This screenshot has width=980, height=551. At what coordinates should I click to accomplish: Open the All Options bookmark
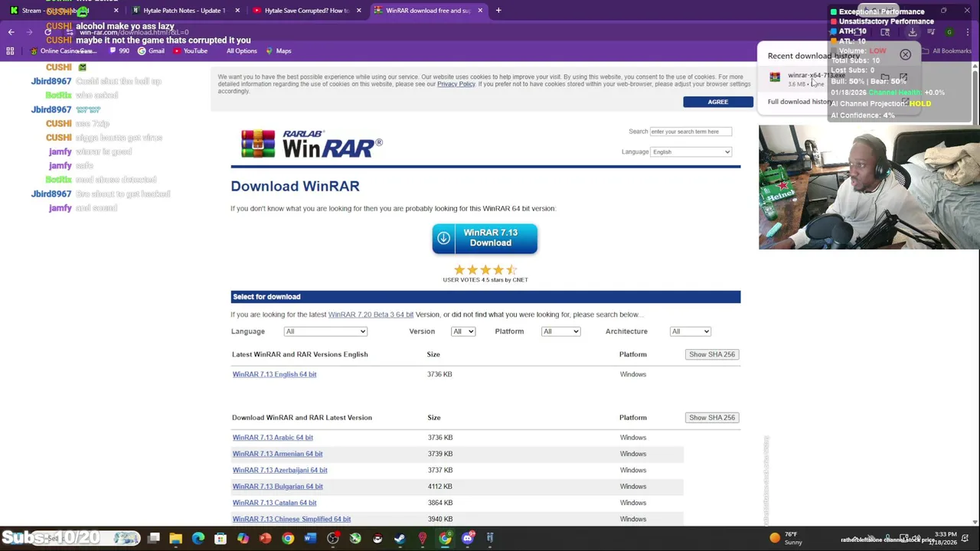(241, 51)
